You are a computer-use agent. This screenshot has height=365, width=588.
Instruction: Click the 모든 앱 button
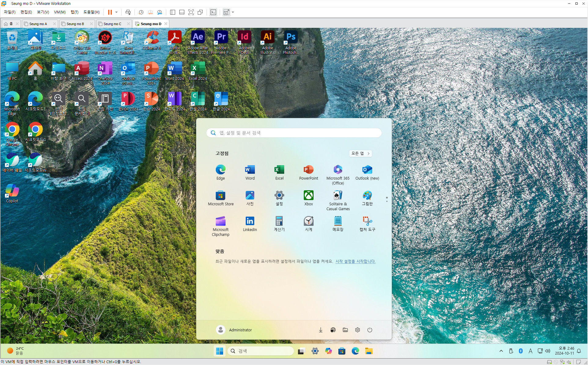pyautogui.click(x=360, y=153)
